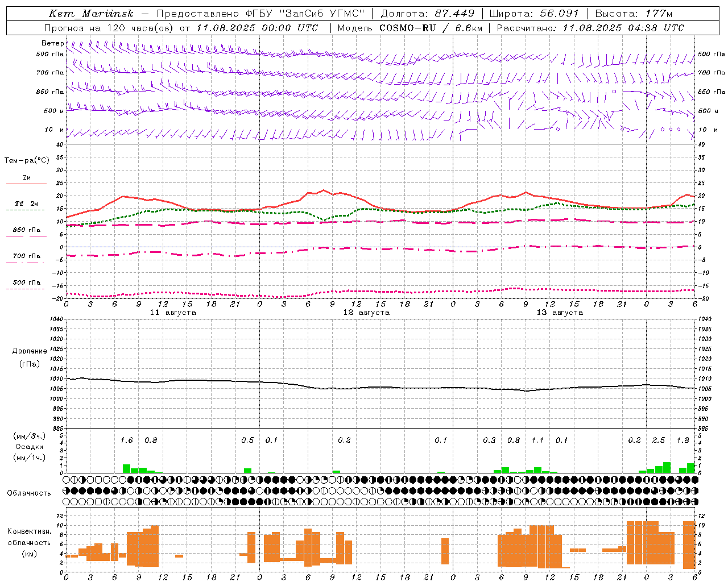Screen dimensions: 728x582
Task: Click the precipitation value 0.3
Action: click(x=489, y=440)
